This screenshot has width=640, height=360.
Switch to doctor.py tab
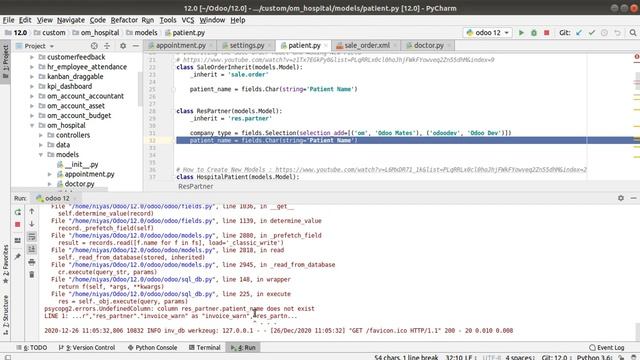tap(428, 45)
